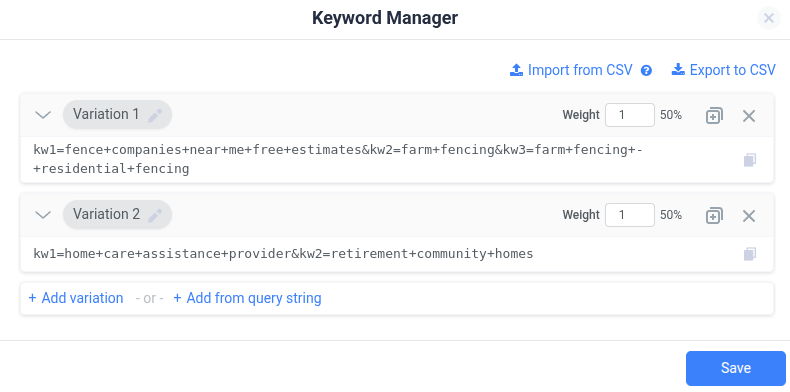This screenshot has height=392, width=790.
Task: Remove Variation 1 using its X icon
Action: pos(749,116)
